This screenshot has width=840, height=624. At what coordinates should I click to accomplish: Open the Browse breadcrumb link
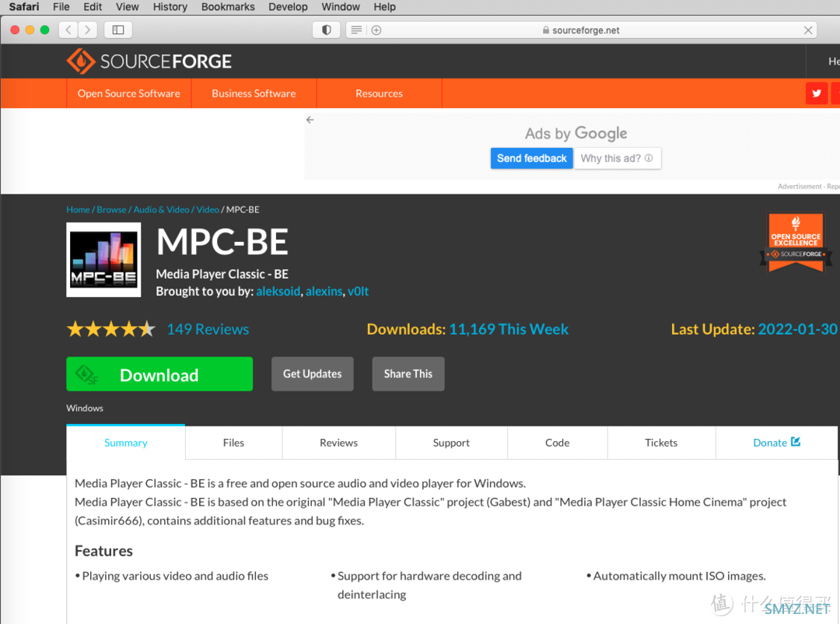click(111, 209)
